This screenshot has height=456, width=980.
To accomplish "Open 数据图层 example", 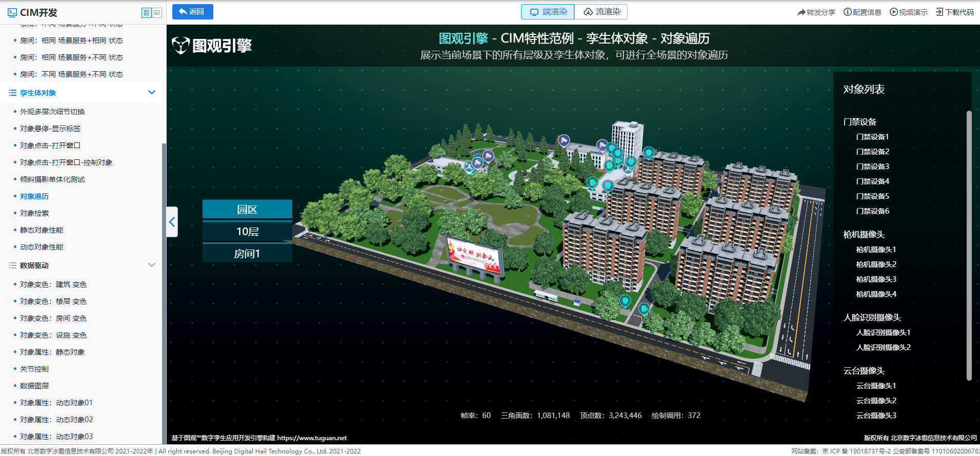I will 34,386.
